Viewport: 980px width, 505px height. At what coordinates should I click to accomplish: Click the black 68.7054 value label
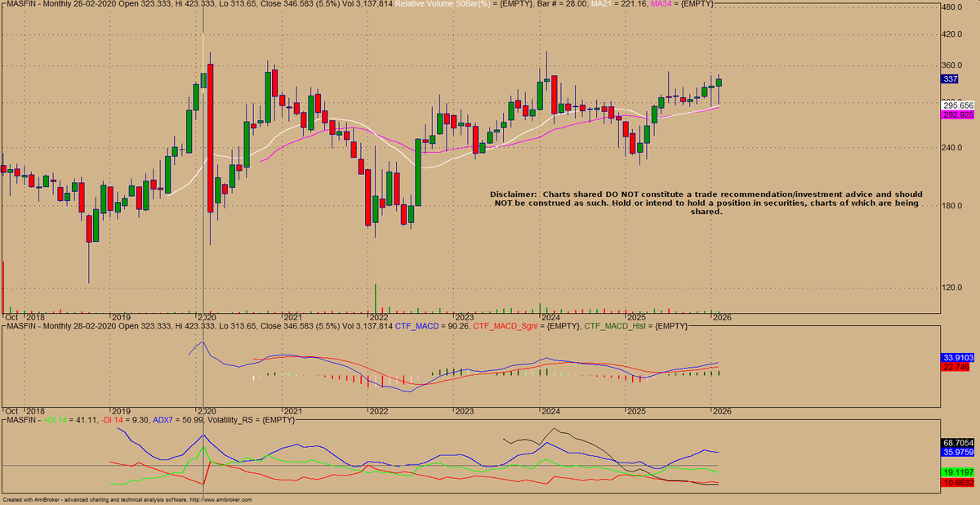click(958, 442)
